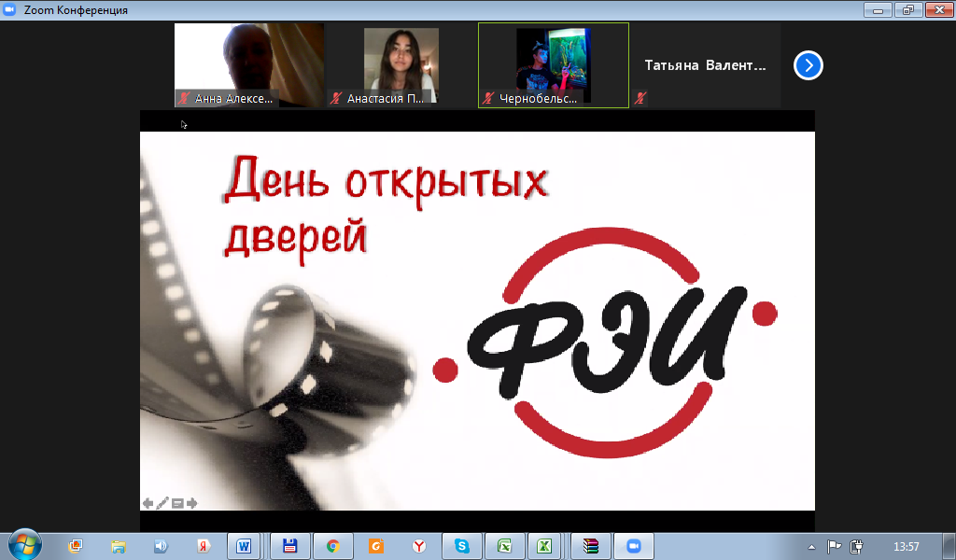Image resolution: width=956 pixels, height=560 pixels.
Task: Advance to the next slide with the right arrow
Action: coord(192,503)
